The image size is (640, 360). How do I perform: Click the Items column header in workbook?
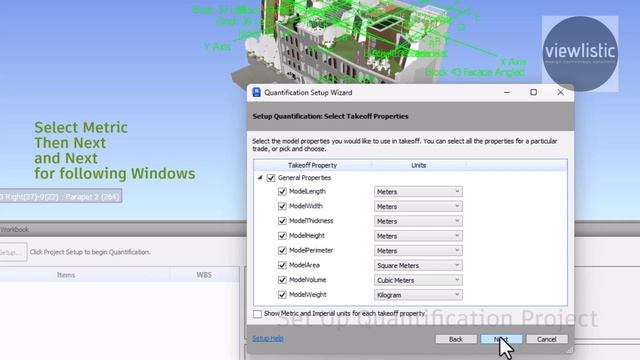(66, 275)
